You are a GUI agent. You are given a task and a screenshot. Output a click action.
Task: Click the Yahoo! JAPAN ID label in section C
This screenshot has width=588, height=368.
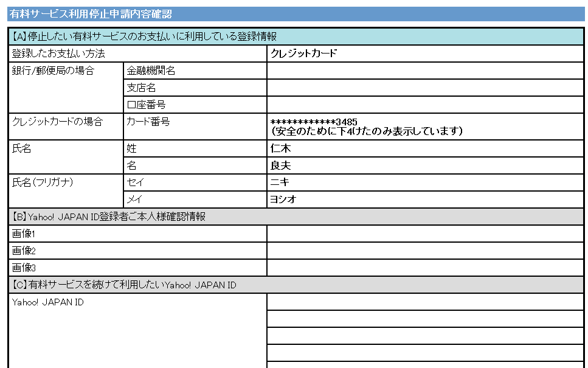(x=47, y=302)
